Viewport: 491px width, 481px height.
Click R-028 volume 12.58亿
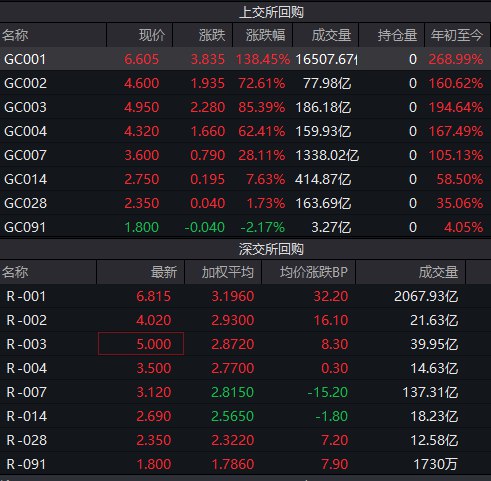[434, 440]
